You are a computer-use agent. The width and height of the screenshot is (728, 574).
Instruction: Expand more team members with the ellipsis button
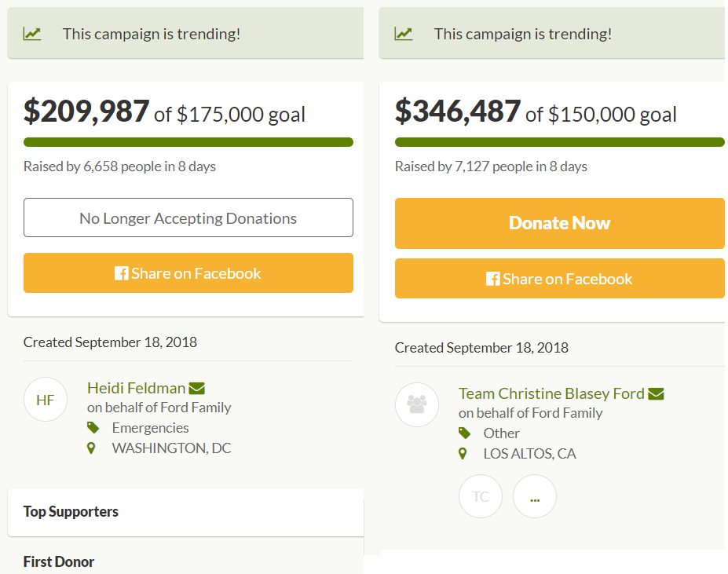(535, 496)
